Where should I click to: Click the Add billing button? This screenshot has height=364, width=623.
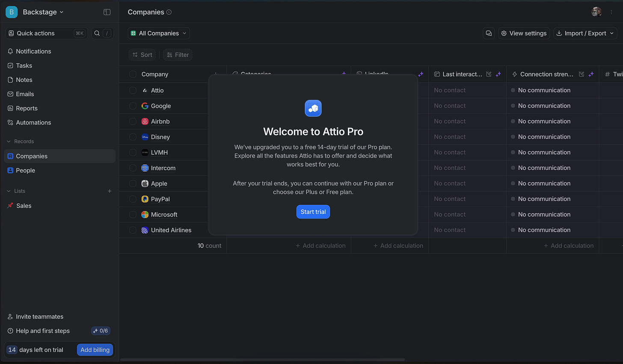pyautogui.click(x=95, y=350)
